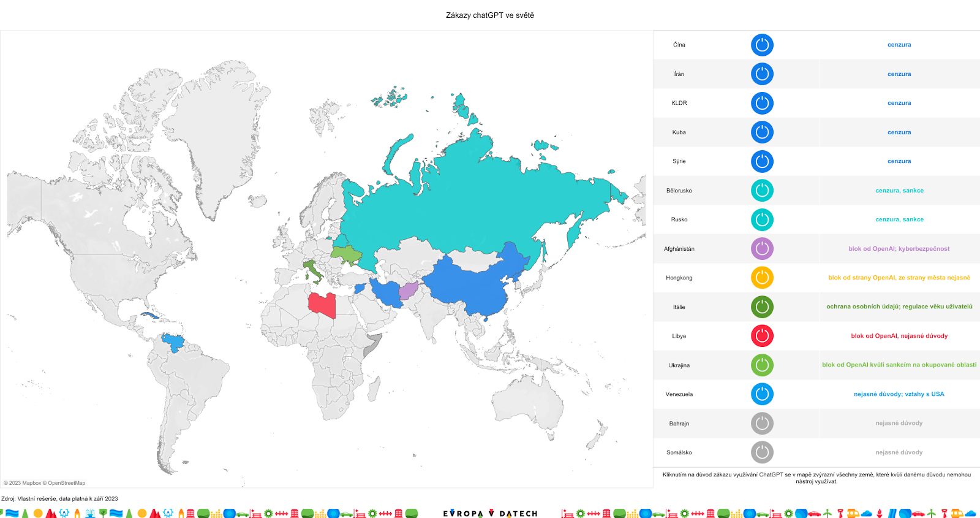This screenshot has width=980, height=518.
Task: Click the Kuba country label
Action: [x=679, y=132]
